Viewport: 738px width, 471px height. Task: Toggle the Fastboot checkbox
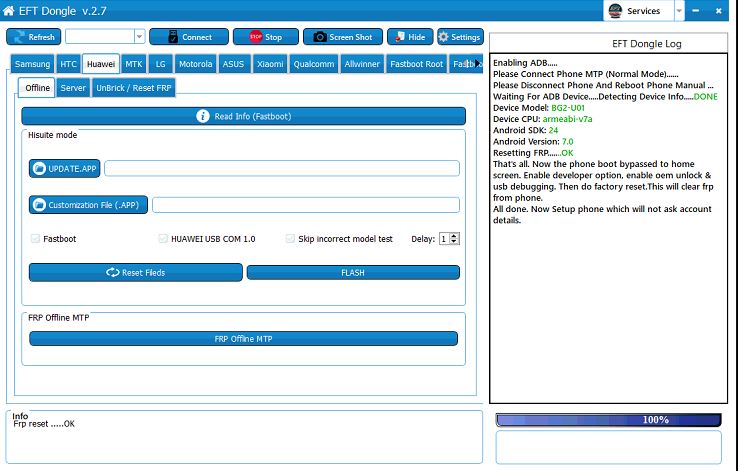[35, 239]
